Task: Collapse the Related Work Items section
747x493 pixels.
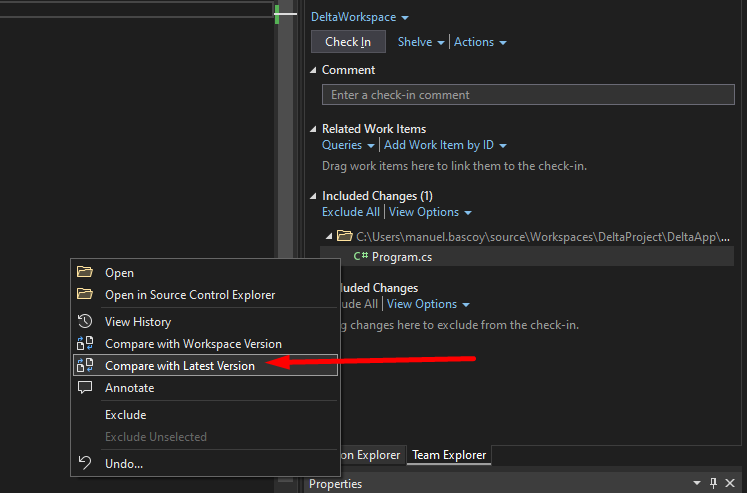Action: pyautogui.click(x=313, y=129)
